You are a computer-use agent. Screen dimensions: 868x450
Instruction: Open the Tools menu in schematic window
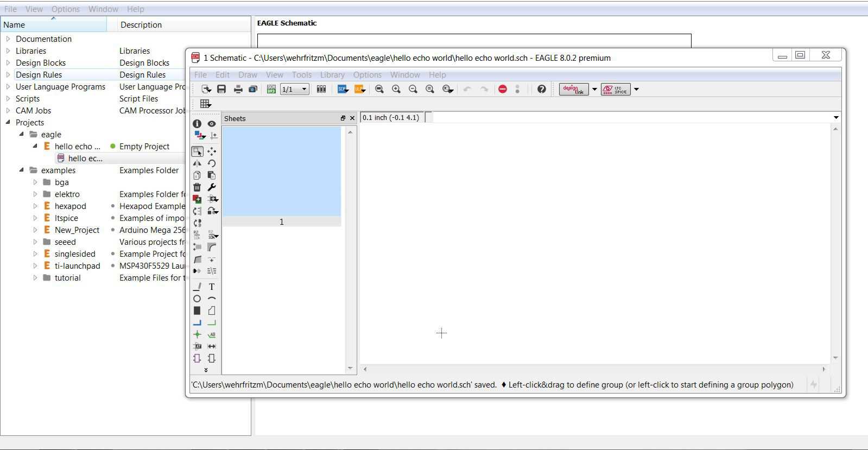pos(302,75)
